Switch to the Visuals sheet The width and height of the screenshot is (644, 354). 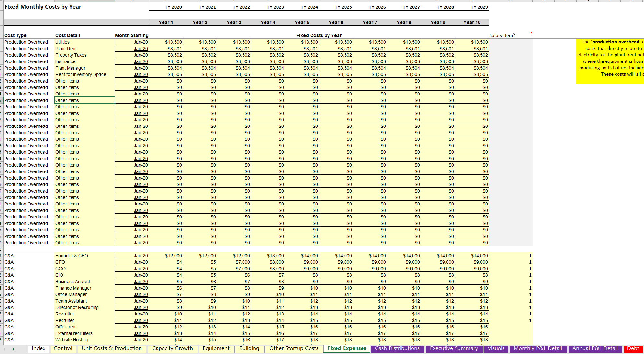click(x=496, y=348)
